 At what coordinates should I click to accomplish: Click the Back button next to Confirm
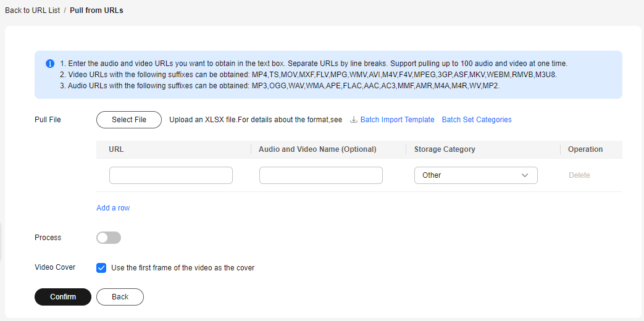click(x=120, y=297)
